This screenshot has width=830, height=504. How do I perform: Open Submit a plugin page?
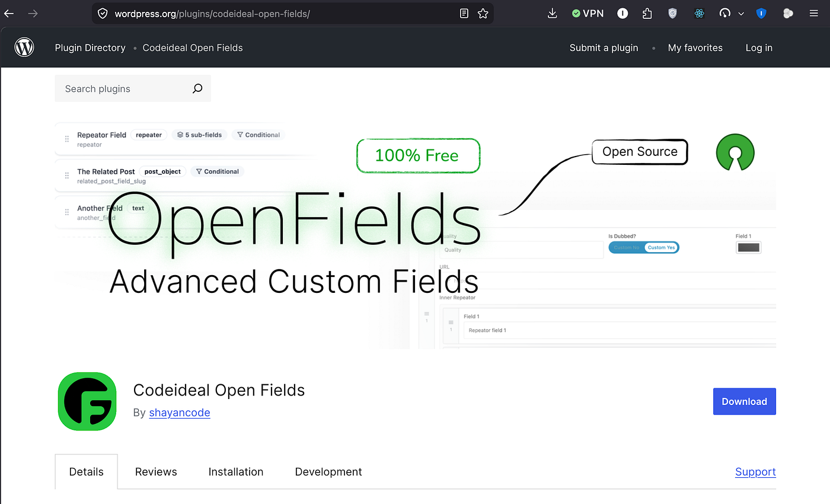coord(604,48)
